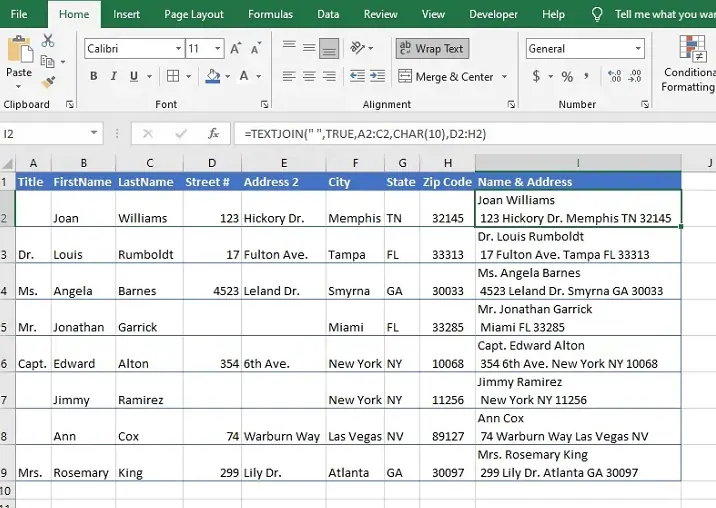The width and height of the screenshot is (716, 508).
Task: Click the Tell me lightbulb icon
Action: point(598,15)
